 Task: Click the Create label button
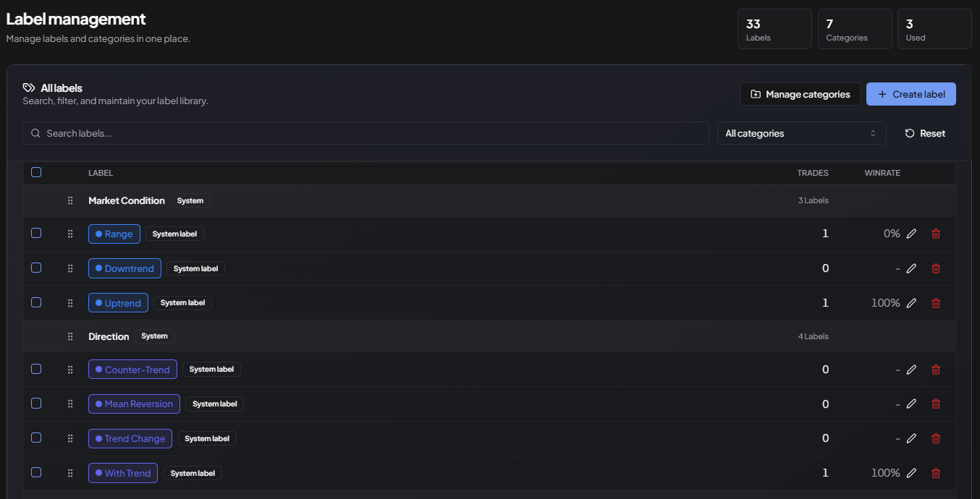[x=911, y=94]
